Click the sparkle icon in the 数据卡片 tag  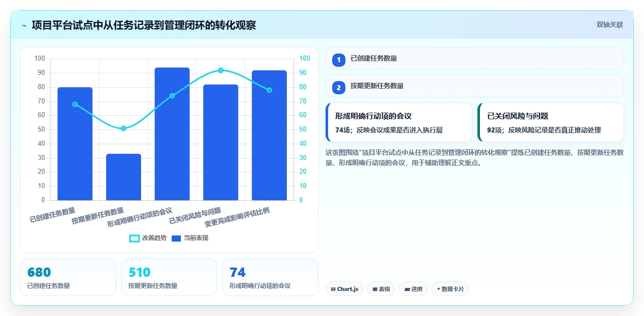tap(438, 289)
